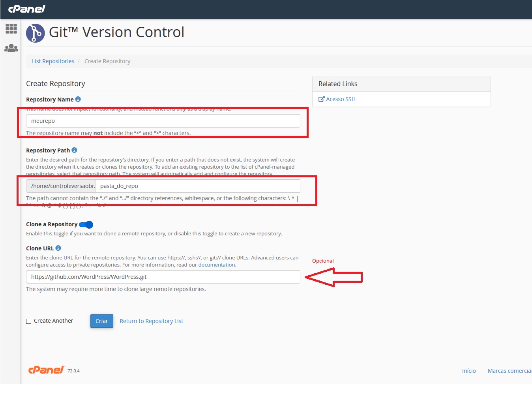Show info for Repository Name field
532x404 pixels.
(x=78, y=99)
